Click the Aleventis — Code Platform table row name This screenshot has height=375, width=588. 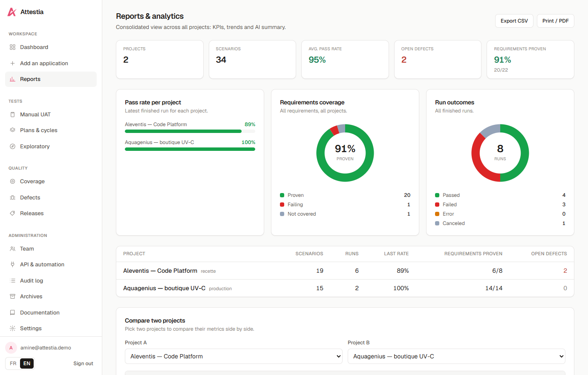(160, 271)
